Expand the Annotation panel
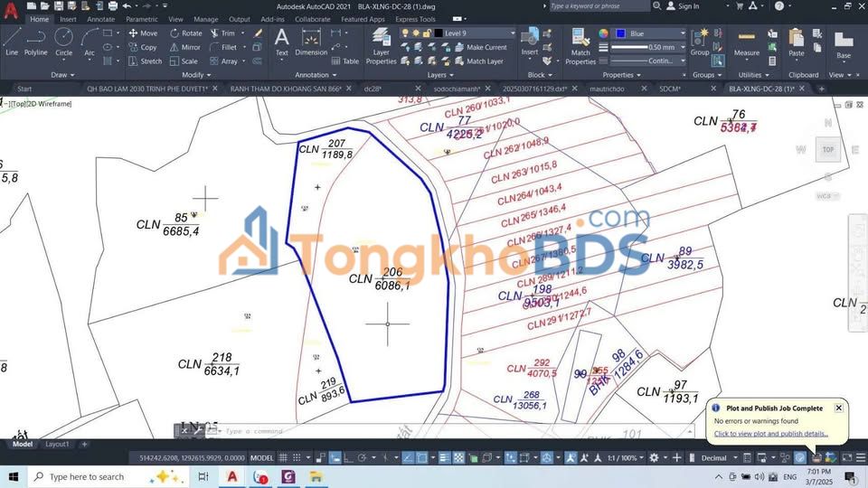 click(316, 75)
